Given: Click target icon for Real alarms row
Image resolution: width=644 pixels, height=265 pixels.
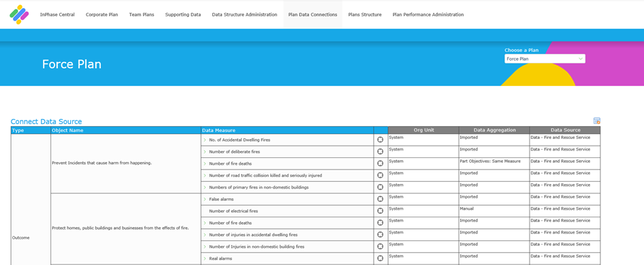Looking at the screenshot, I should click(x=381, y=258).
